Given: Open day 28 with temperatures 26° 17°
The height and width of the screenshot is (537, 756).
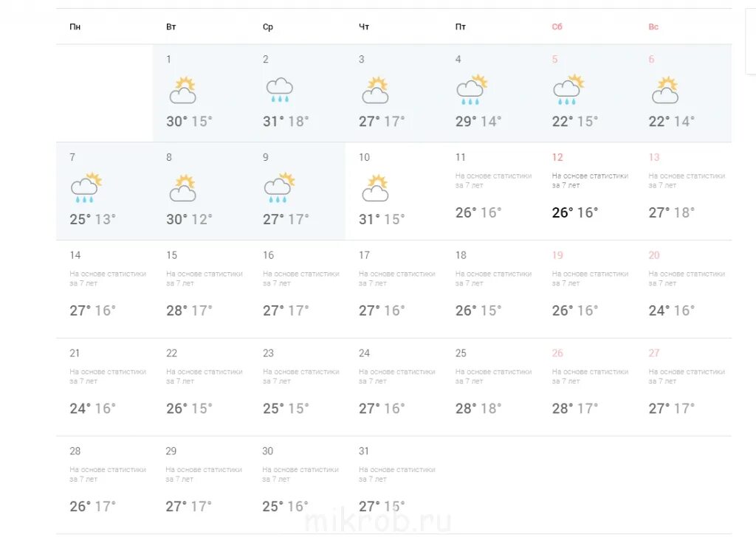Looking at the screenshot, I should pyautogui.click(x=105, y=485).
